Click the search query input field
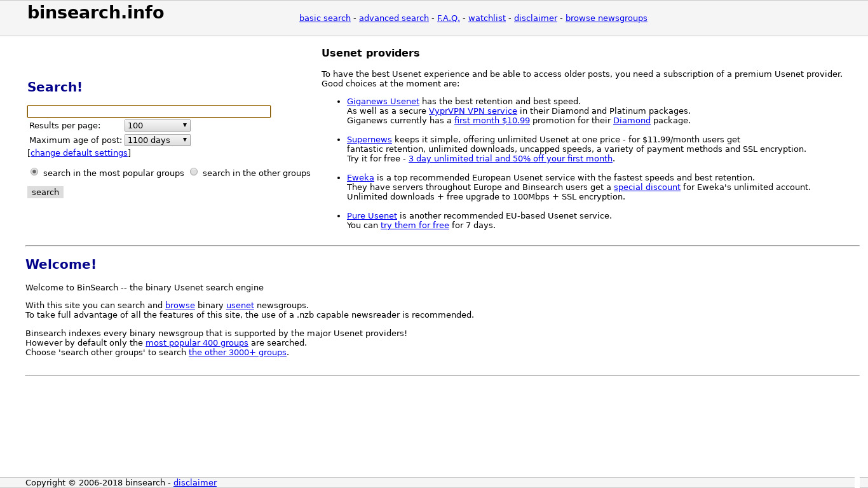The height and width of the screenshot is (488, 868). (x=149, y=112)
